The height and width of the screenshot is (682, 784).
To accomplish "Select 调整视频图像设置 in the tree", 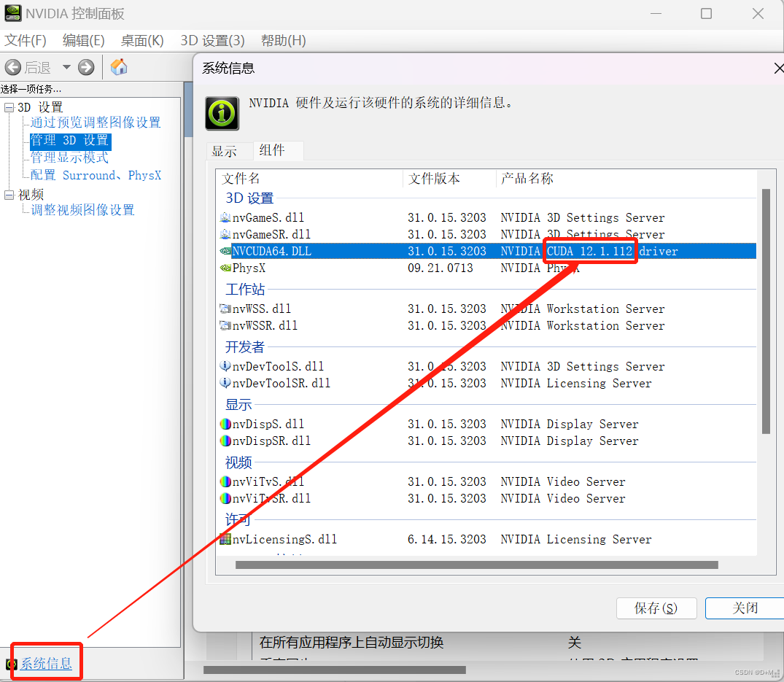I will 82,210.
